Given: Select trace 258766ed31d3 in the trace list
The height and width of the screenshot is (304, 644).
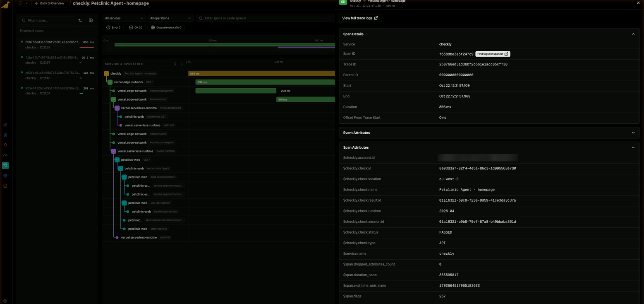Looking at the screenshot, I should pos(57,44).
